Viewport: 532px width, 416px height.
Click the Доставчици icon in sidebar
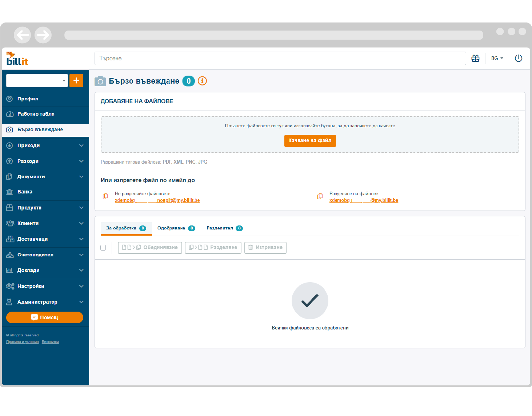pos(10,239)
